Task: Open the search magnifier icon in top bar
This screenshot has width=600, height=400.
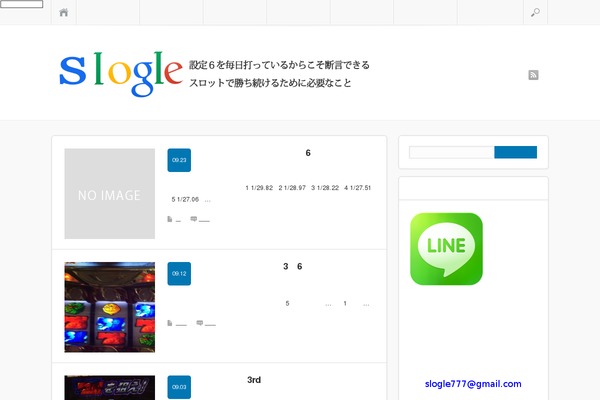Action: [535, 12]
